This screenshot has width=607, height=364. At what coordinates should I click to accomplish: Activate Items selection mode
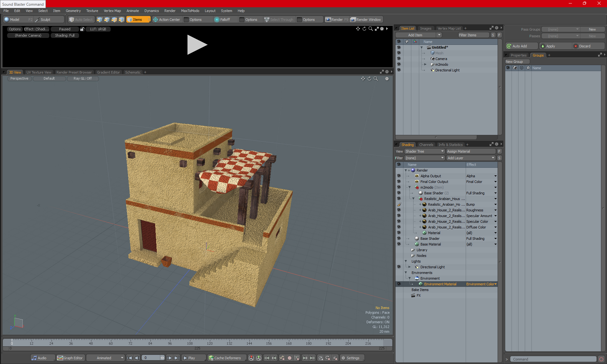[x=138, y=20]
